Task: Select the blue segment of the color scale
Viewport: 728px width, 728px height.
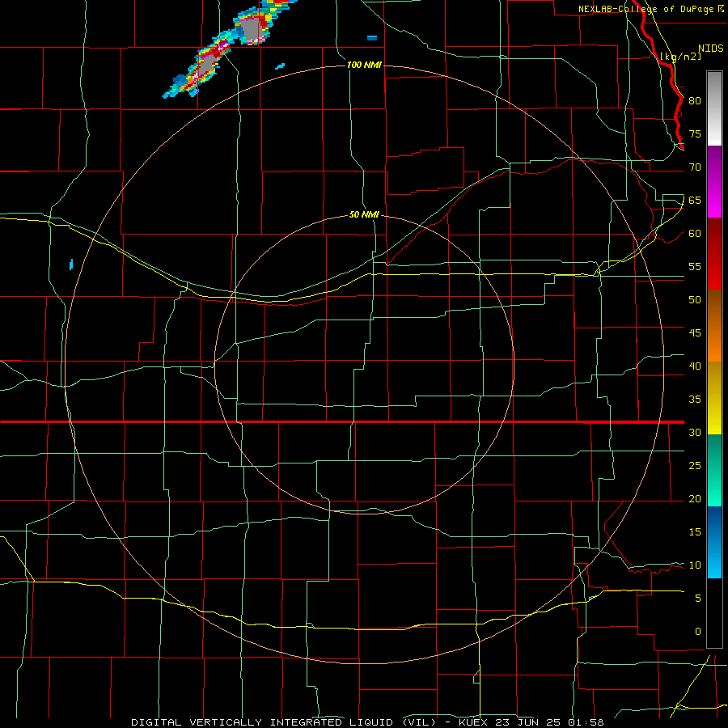Action: pyautogui.click(x=714, y=542)
